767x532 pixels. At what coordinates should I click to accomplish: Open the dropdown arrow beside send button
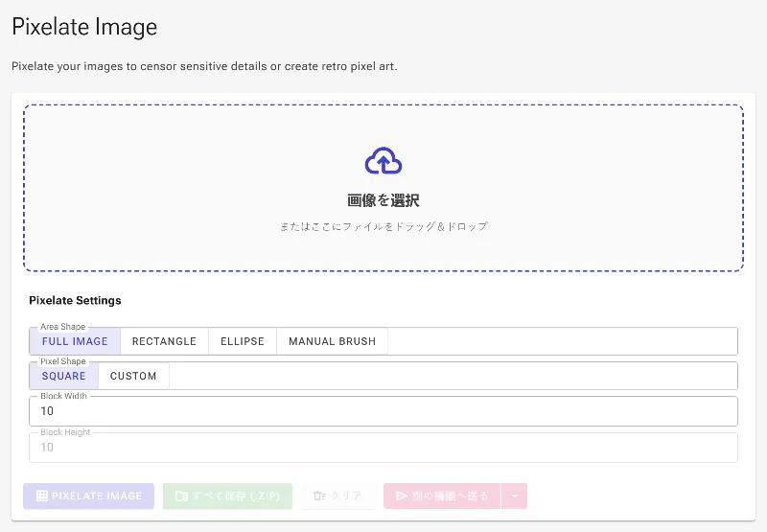coord(515,496)
